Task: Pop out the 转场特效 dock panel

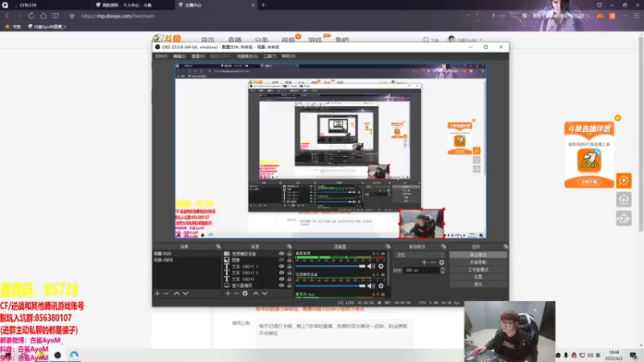Action: point(444,247)
